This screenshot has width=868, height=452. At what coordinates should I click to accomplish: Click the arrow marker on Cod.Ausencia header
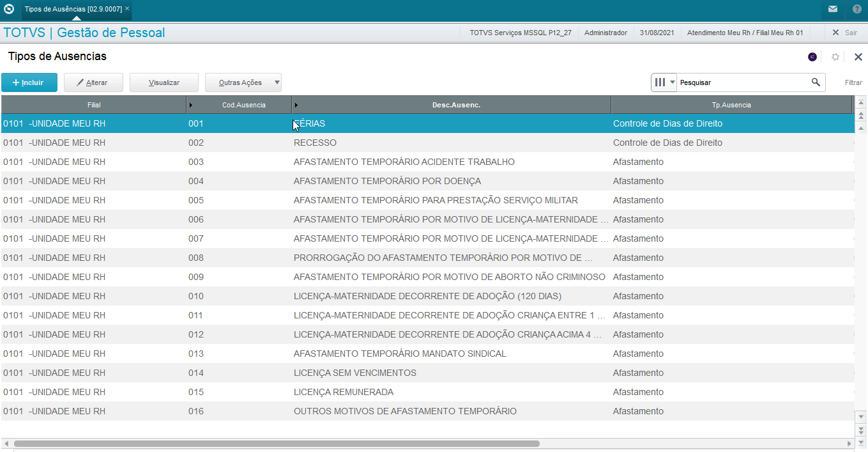click(191, 105)
